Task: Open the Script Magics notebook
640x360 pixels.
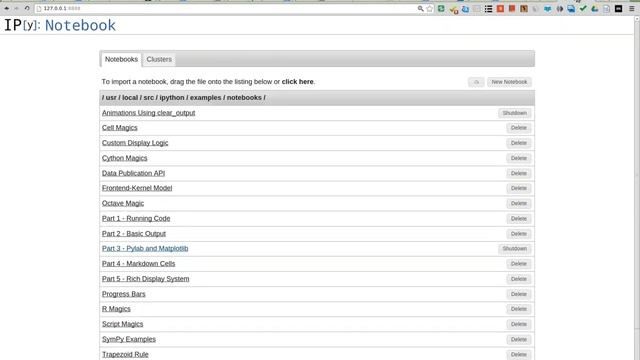Action: pos(122,324)
